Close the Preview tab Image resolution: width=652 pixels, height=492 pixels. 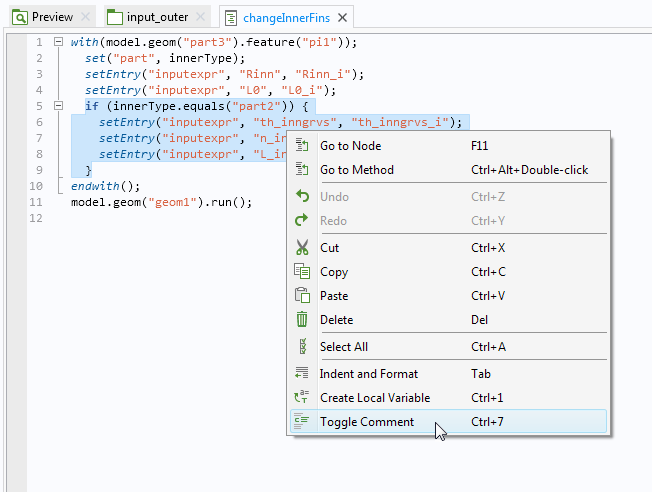[85, 18]
